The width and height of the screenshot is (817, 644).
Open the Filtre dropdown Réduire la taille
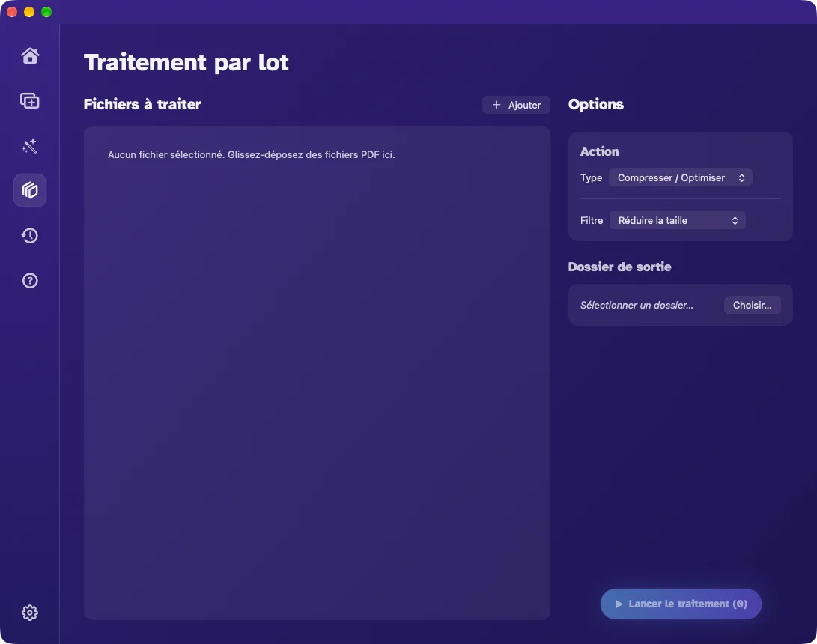678,220
